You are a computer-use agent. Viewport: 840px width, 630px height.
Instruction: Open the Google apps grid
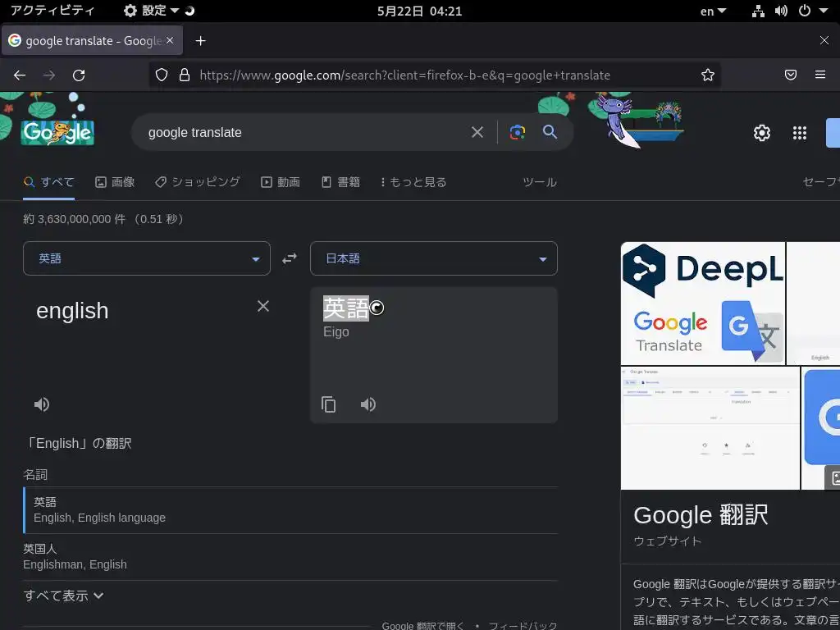point(799,133)
